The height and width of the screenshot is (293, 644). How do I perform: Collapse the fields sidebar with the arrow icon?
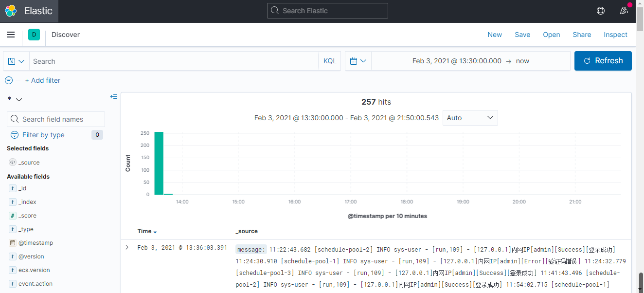[114, 97]
